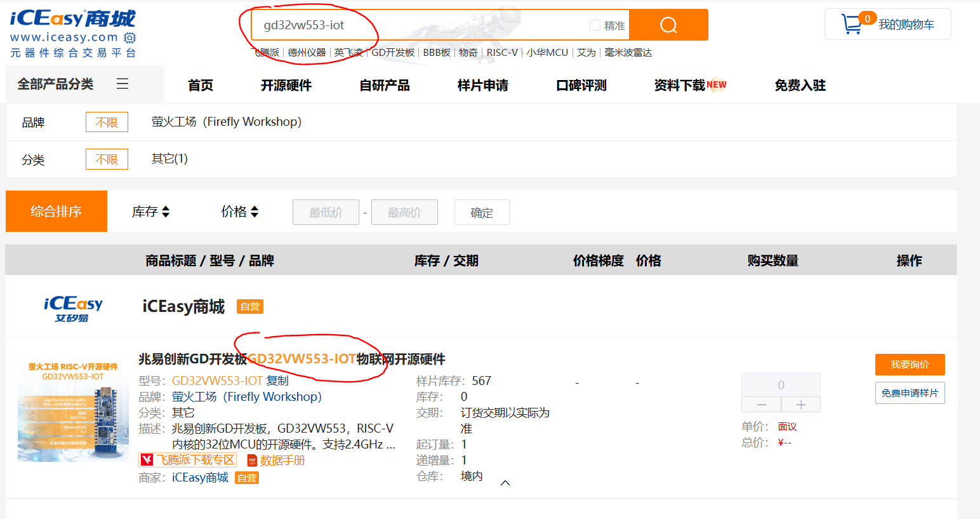Viewport: 980px width, 519px height.
Task: Click the 免费申请样片 button
Action: click(x=910, y=393)
